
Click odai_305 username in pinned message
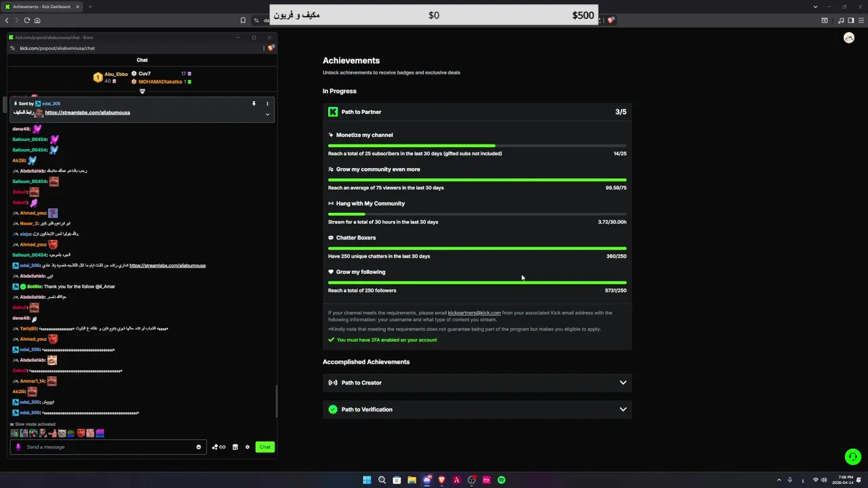pos(52,104)
